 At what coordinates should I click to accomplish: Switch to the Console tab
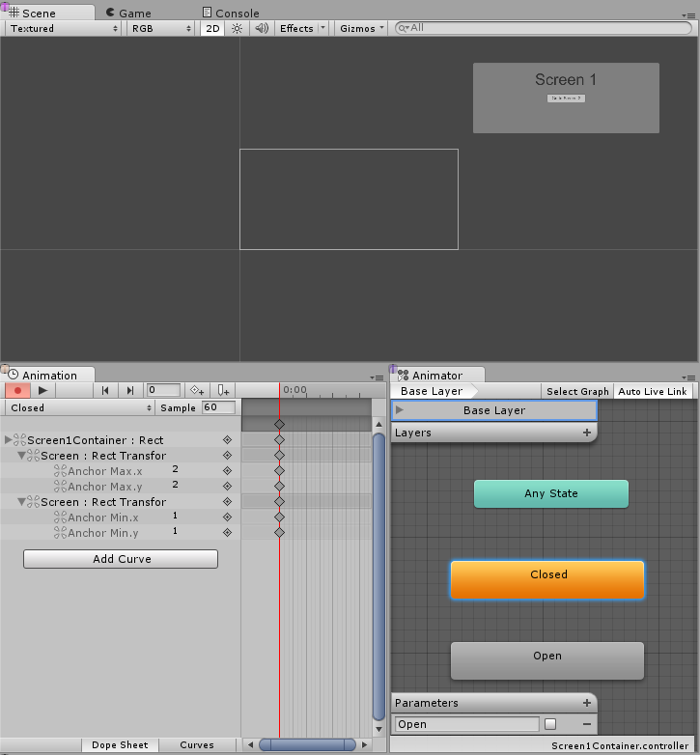click(x=231, y=13)
